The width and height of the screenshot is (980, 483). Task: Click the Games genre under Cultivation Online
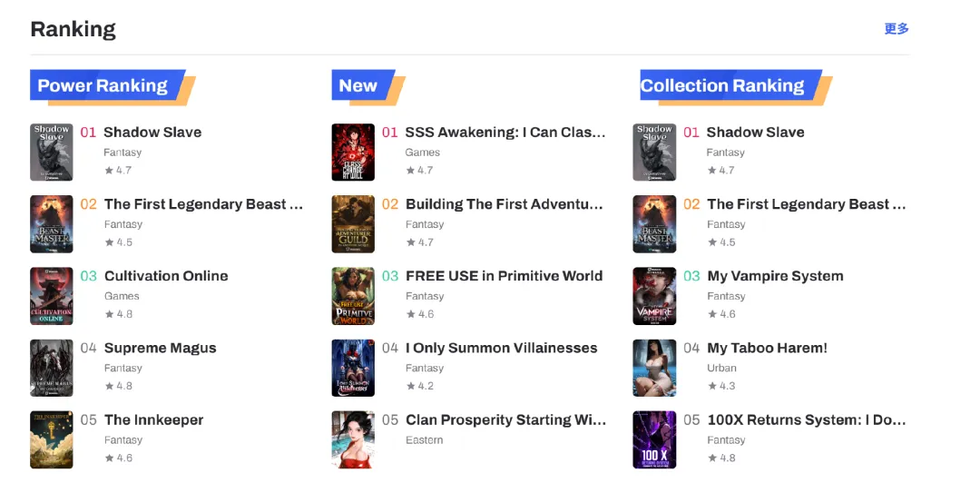pos(122,296)
